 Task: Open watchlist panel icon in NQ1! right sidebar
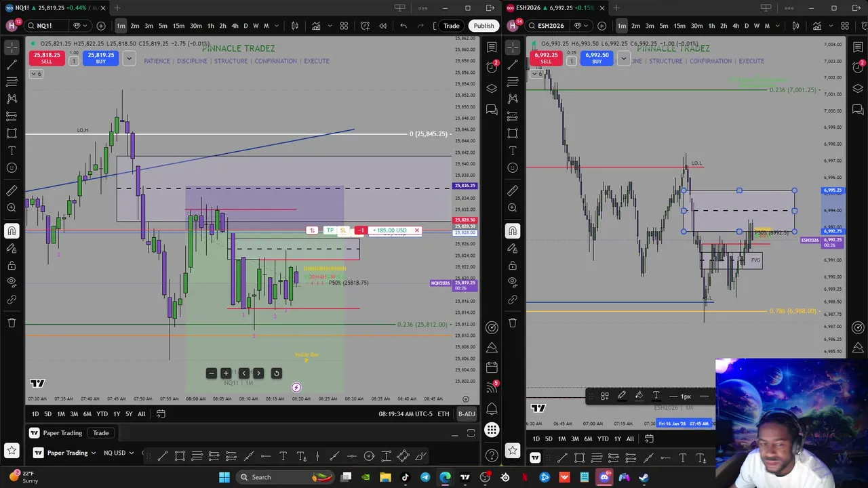pyautogui.click(x=492, y=47)
